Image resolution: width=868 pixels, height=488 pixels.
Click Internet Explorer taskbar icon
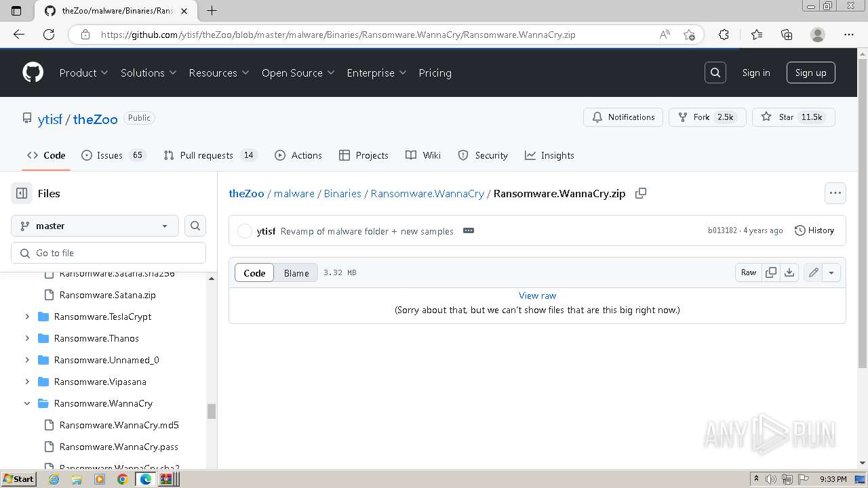pos(54,479)
